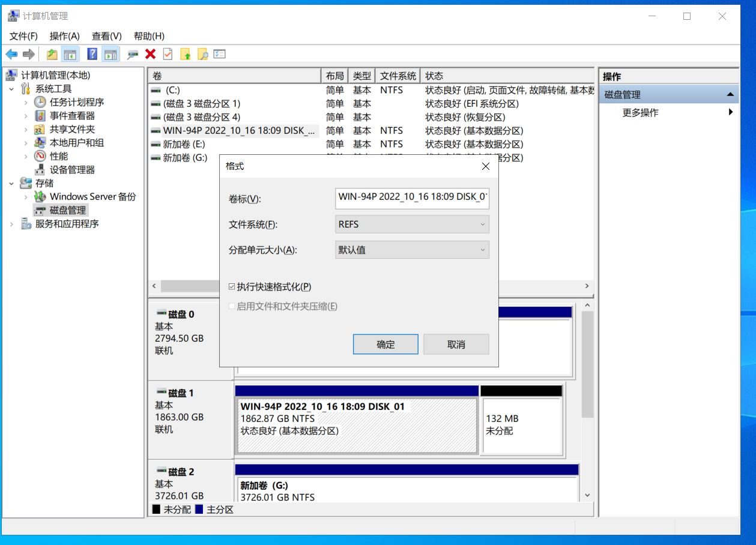Select the 新加卷 (E:) volume row
This screenshot has height=545, width=756.
(371, 144)
